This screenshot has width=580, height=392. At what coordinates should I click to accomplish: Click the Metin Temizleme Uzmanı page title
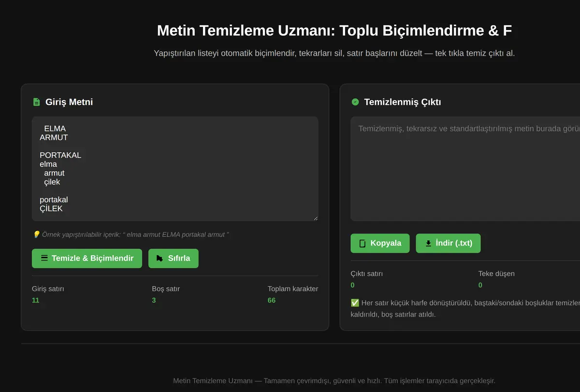[334, 30]
